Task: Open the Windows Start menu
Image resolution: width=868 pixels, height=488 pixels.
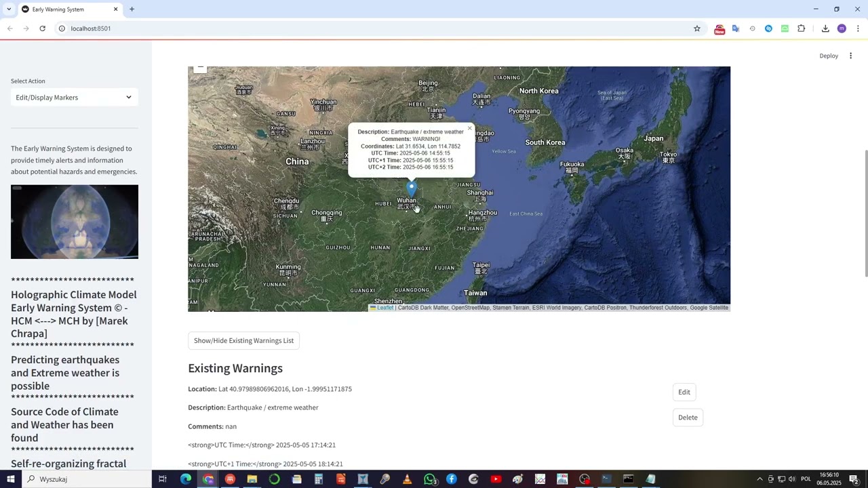Action: point(10,479)
